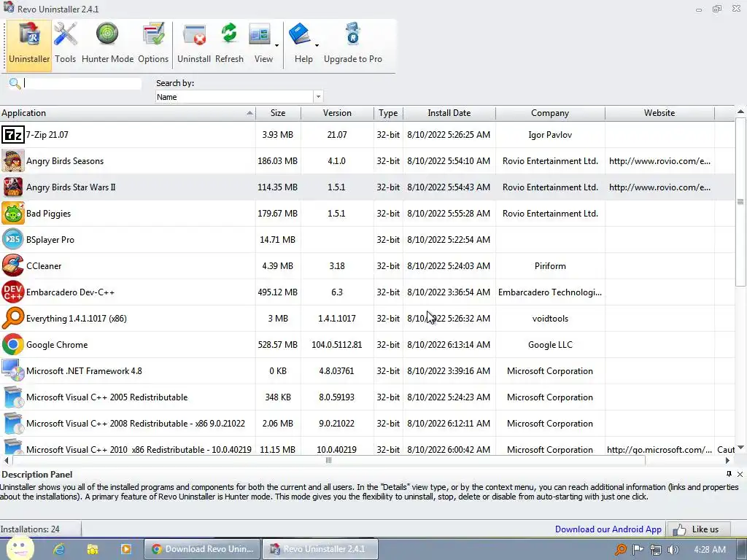Open the Options toolbar icon
This screenshot has width=747, height=560.
click(153, 35)
